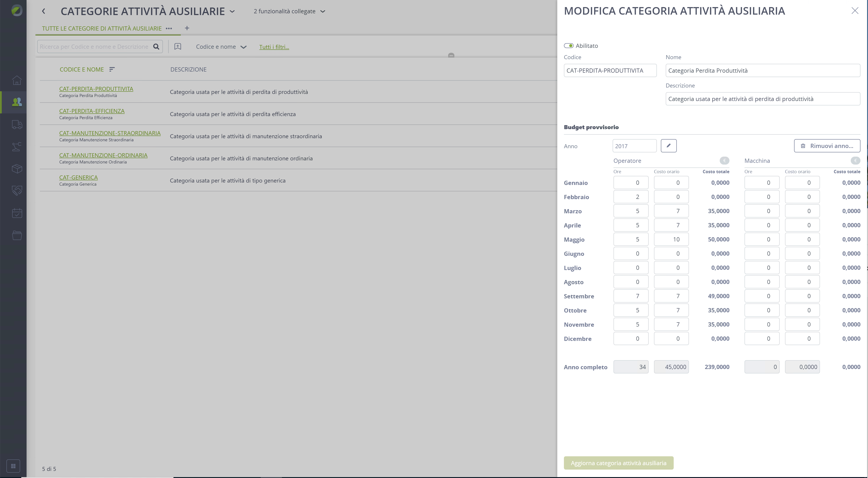This screenshot has width=868, height=478.
Task: Click the Codice input field
Action: [x=610, y=70]
